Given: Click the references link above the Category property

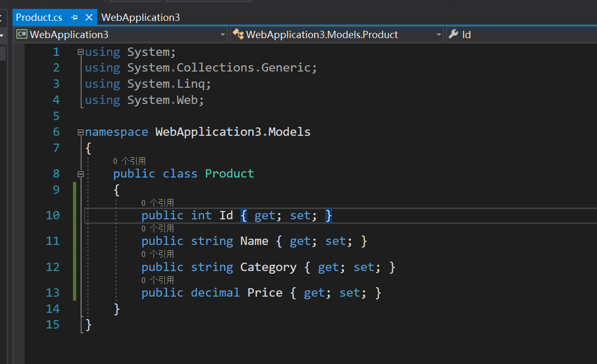Looking at the screenshot, I should [157, 254].
